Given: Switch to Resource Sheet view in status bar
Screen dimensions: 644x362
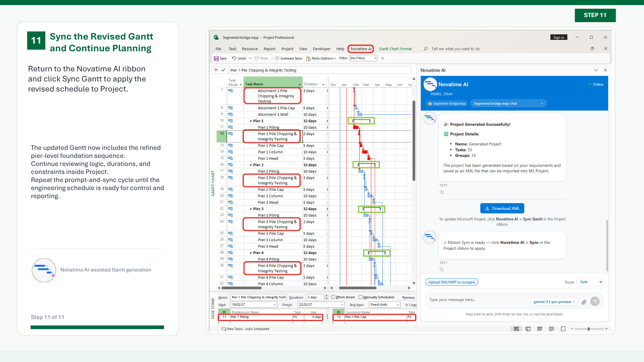Looking at the screenshot, I should click(551, 329).
